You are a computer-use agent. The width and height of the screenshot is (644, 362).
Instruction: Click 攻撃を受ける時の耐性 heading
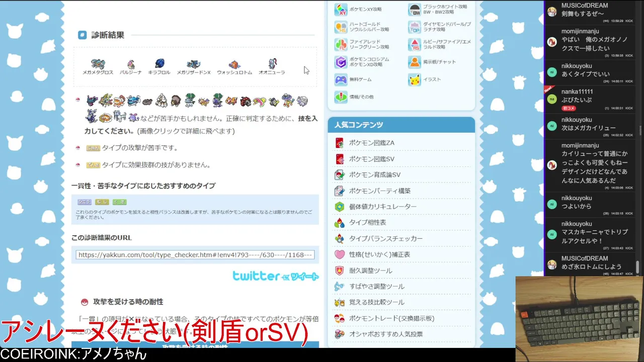pos(128,302)
